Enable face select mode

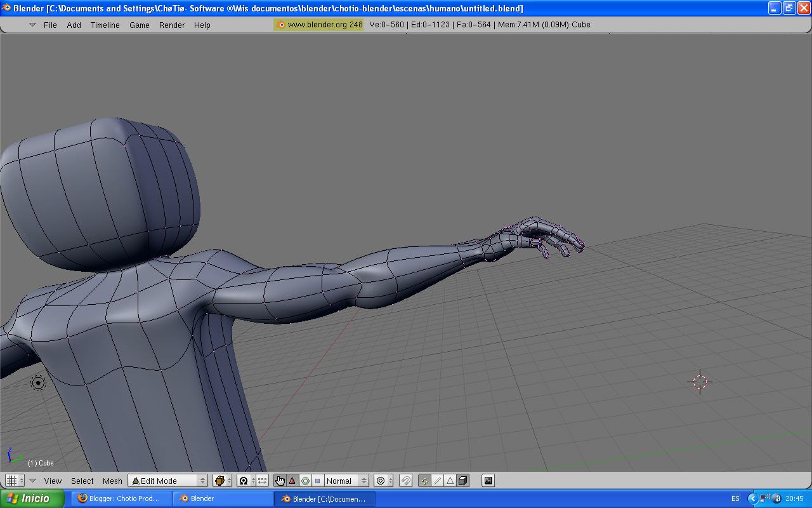(x=450, y=481)
